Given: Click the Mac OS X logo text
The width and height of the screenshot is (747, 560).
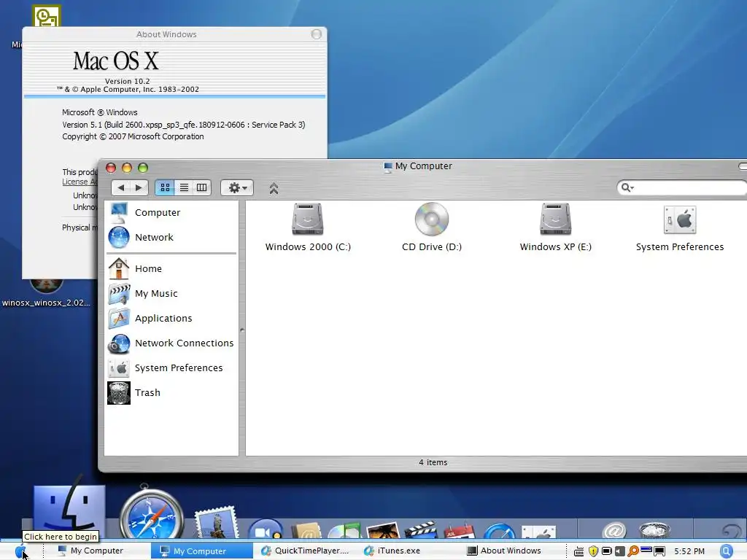Looking at the screenshot, I should (116, 61).
